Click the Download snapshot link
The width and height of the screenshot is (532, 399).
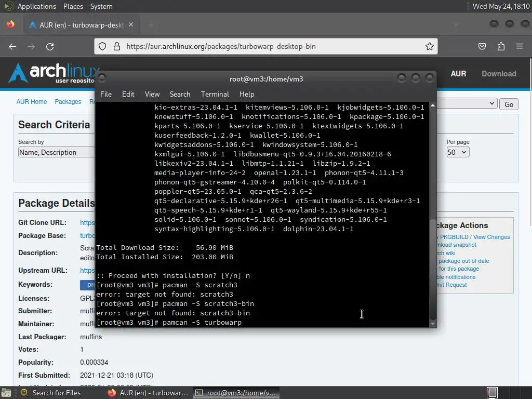(456, 245)
